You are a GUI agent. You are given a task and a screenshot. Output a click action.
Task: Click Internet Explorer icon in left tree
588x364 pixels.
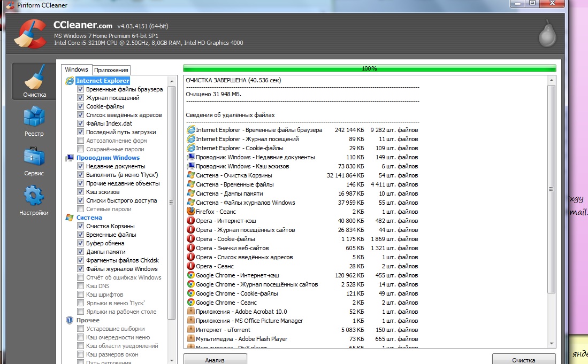70,81
